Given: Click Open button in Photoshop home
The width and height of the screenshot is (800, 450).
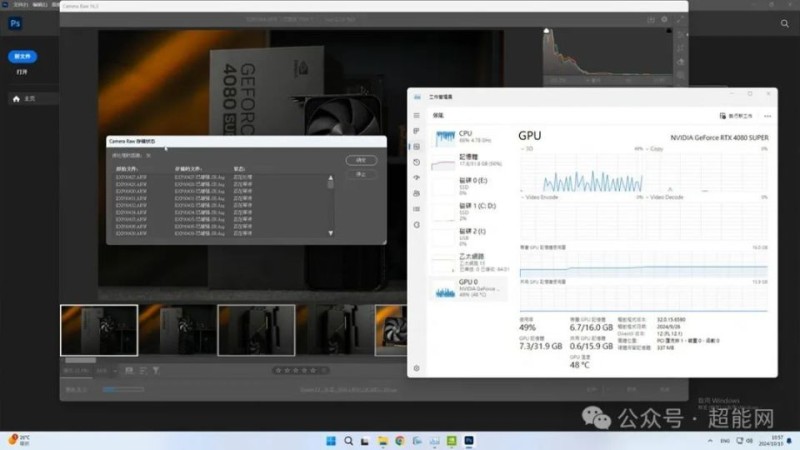Looking at the screenshot, I should tap(22, 72).
